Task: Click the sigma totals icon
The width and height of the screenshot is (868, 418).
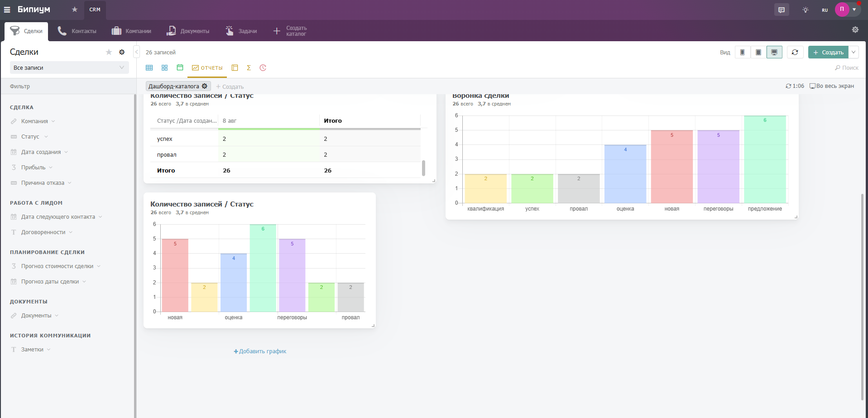Action: click(x=249, y=68)
